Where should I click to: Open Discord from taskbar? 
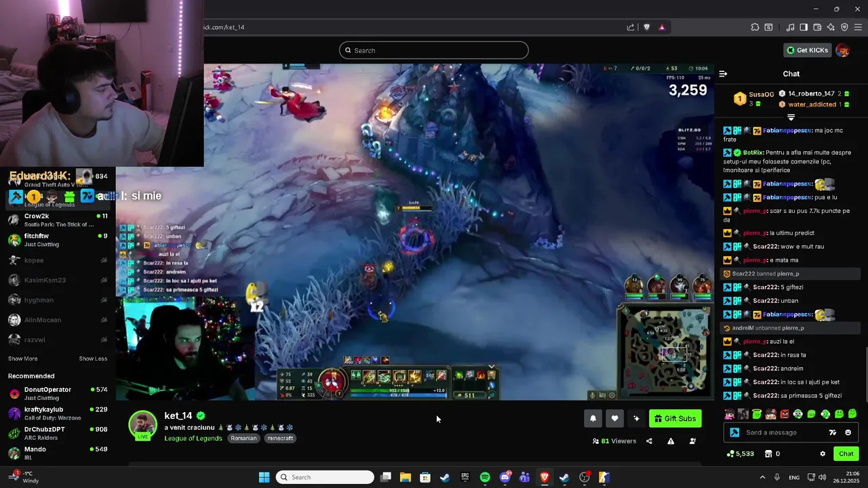[x=505, y=477]
